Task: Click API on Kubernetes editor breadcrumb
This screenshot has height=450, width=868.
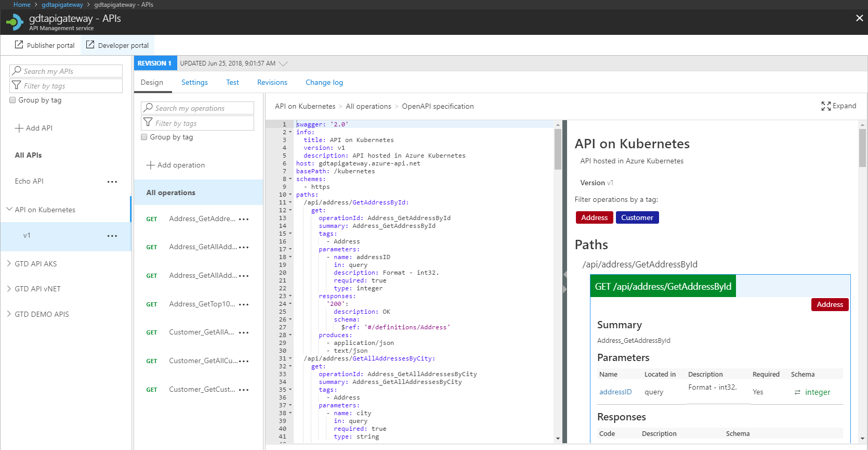Action: point(305,106)
